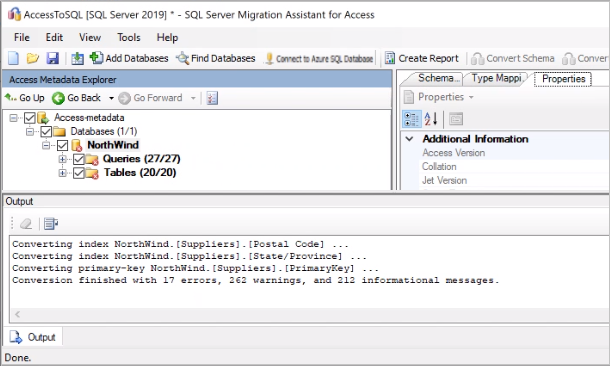Uncheck the NorthWind checkbox

[62, 145]
